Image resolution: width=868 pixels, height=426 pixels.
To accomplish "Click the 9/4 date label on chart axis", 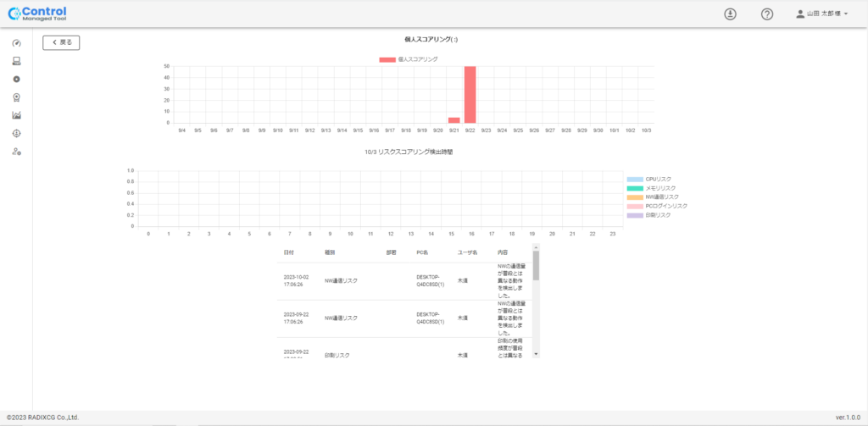I will point(181,130).
